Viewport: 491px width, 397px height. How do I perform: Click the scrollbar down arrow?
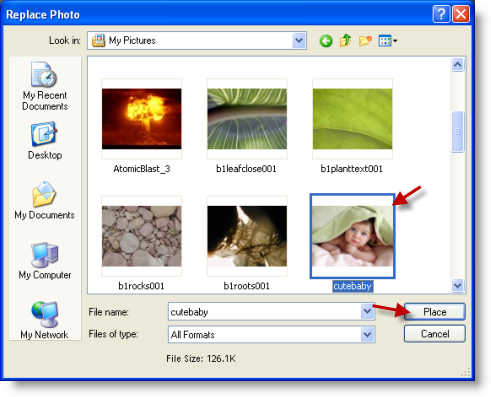tap(458, 285)
